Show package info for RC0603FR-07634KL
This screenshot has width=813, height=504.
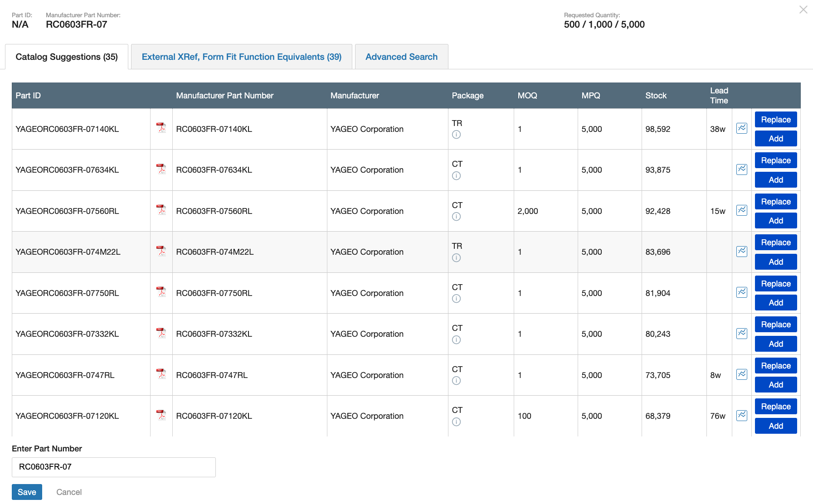(457, 176)
